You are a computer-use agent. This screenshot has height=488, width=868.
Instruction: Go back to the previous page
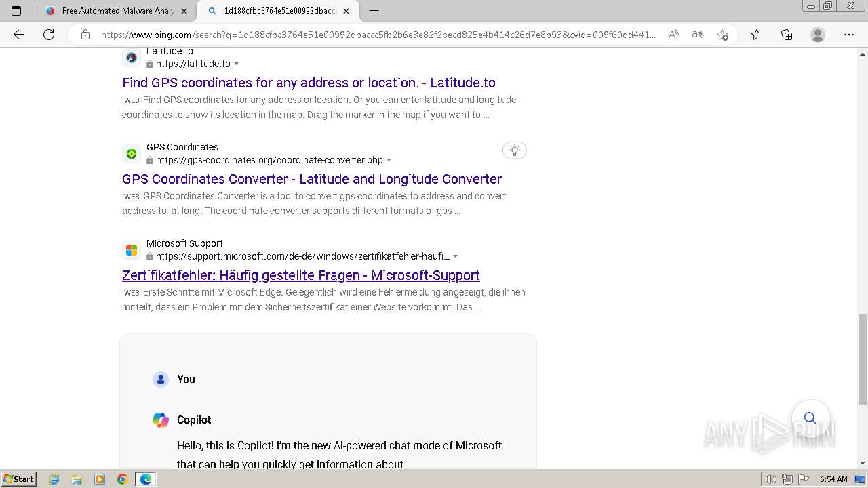pos(19,35)
